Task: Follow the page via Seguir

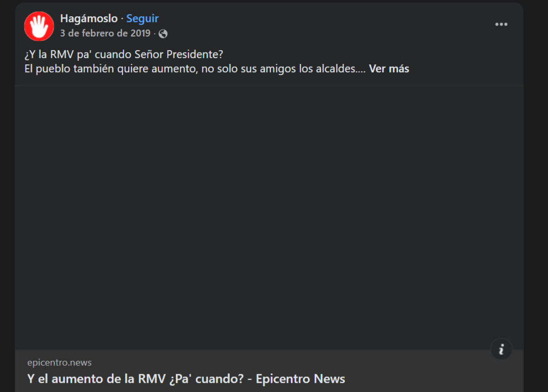Action: click(x=142, y=19)
